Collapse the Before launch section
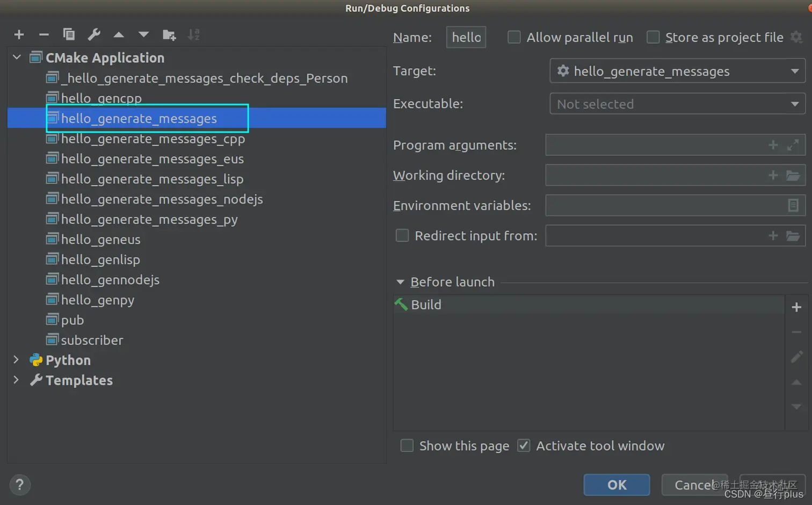 (x=400, y=282)
